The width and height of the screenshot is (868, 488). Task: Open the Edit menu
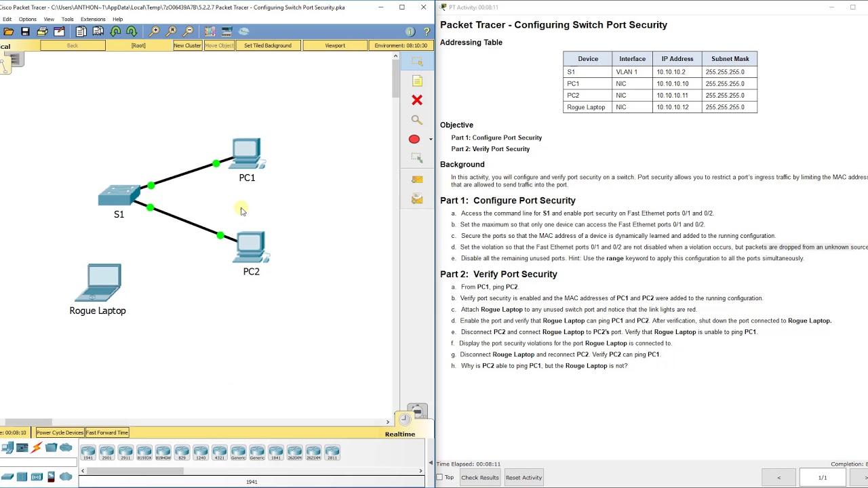7,19
